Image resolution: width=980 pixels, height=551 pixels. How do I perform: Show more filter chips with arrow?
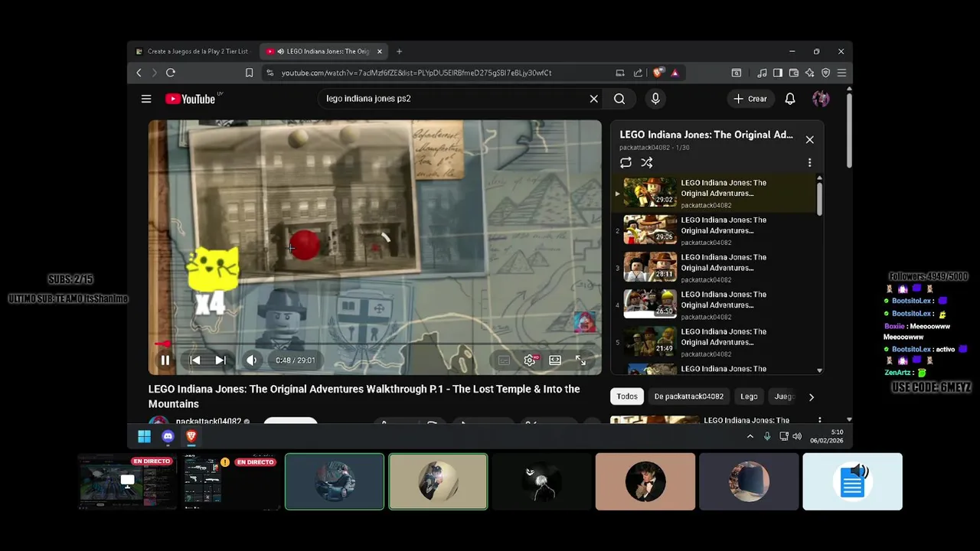point(811,396)
